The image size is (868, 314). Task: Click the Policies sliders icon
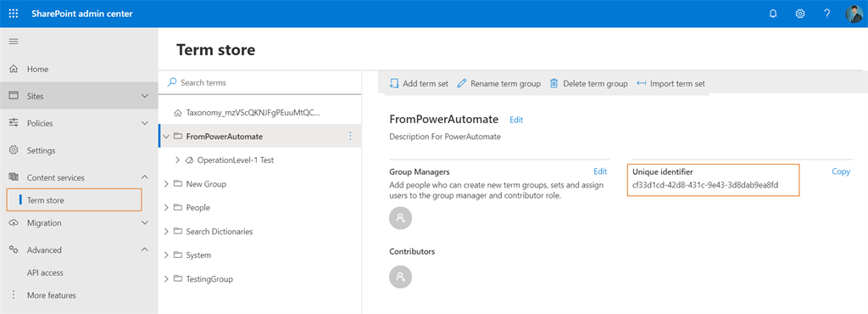click(14, 123)
